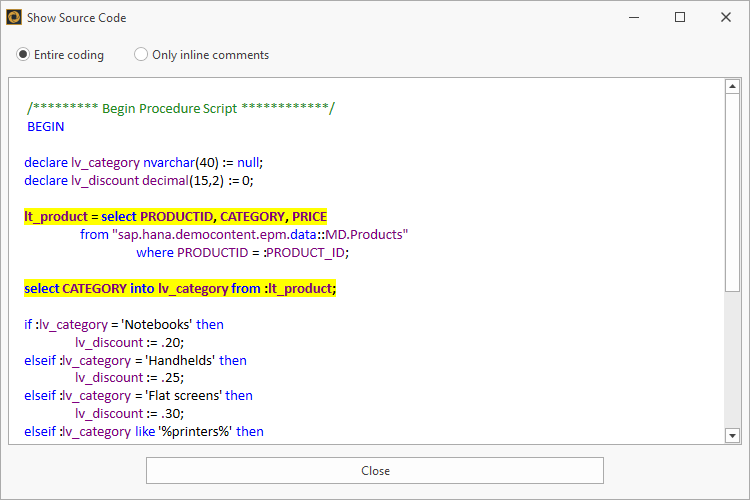Click the empty scrollbar track below the thumb
This screenshot has width=750, height=500.
click(x=732, y=360)
